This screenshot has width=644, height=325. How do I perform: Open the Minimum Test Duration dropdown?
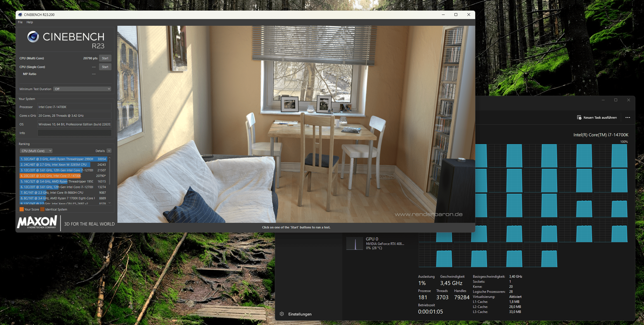pos(82,89)
